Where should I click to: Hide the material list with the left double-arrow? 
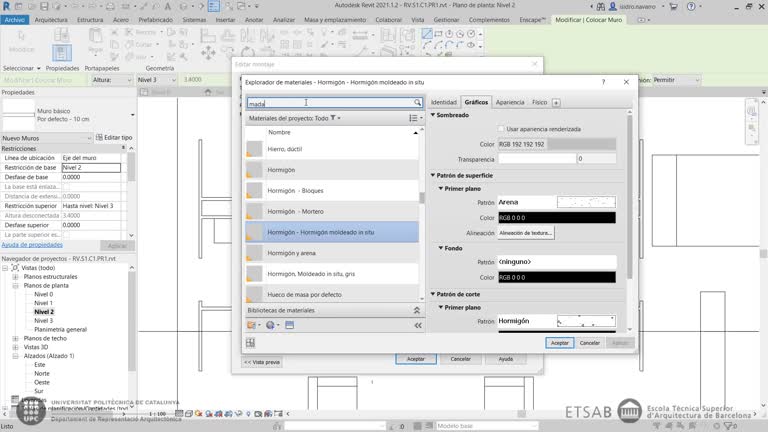(418, 325)
